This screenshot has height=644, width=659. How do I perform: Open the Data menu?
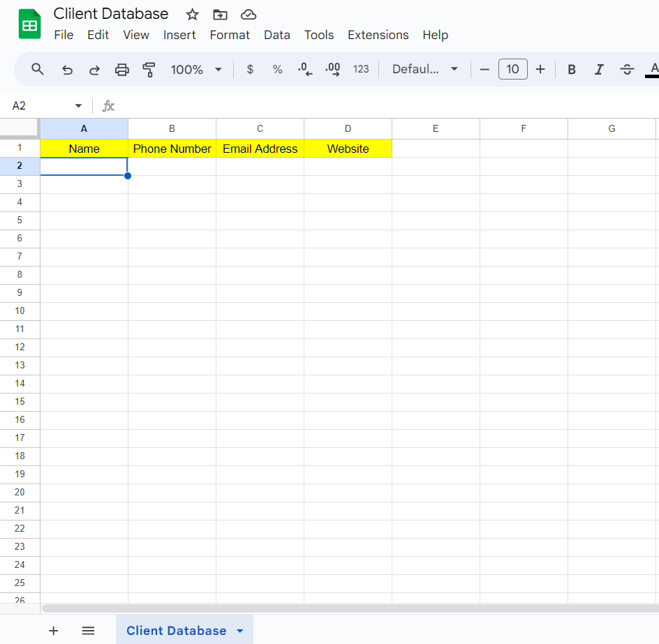point(277,35)
